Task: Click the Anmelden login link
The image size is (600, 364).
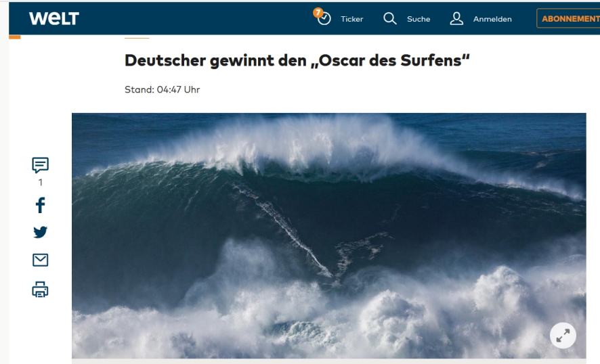Action: tap(492, 19)
